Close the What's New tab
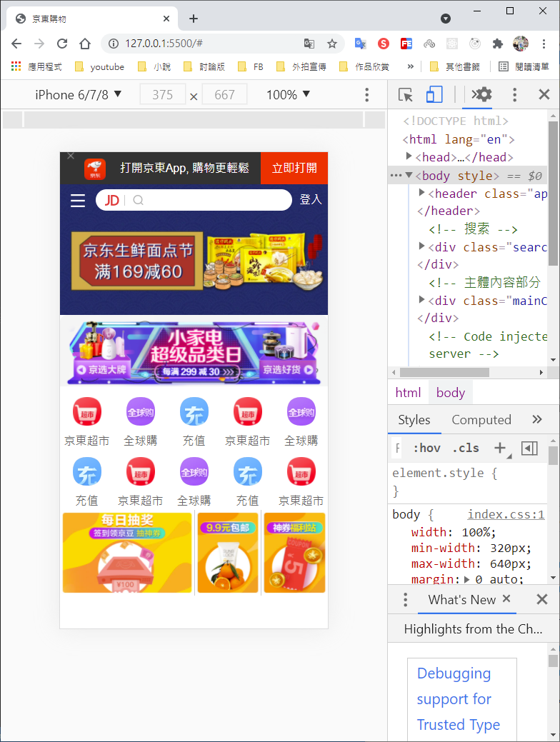Viewport: 560px width, 742px height. 506,598
